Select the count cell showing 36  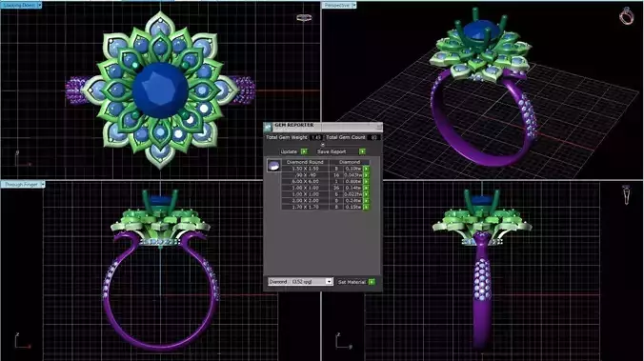pos(336,188)
